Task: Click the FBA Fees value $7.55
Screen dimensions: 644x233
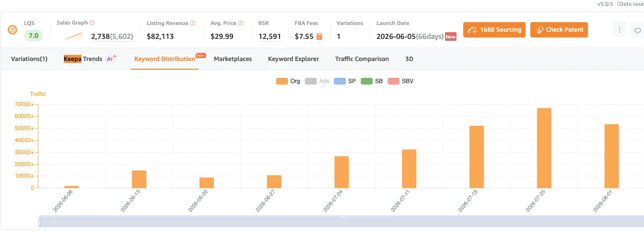Action: click(x=304, y=37)
